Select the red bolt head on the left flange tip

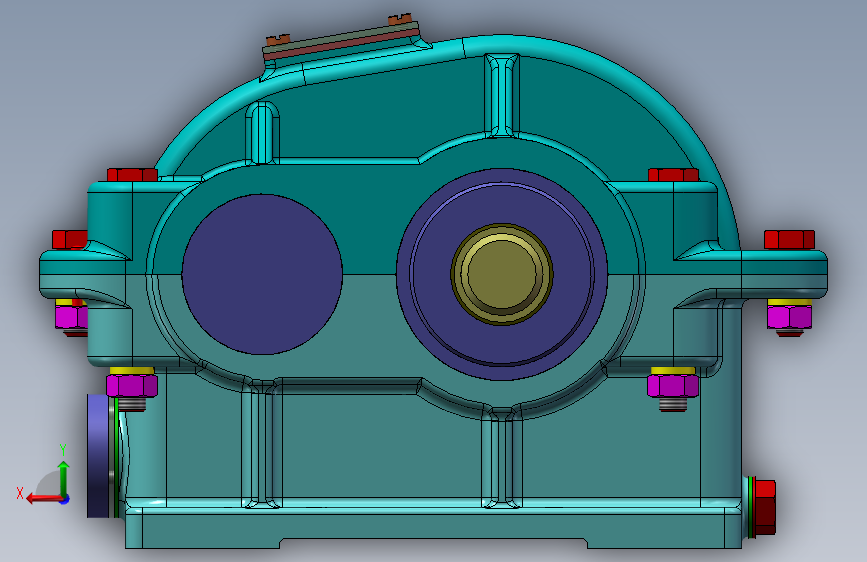(x=70, y=240)
